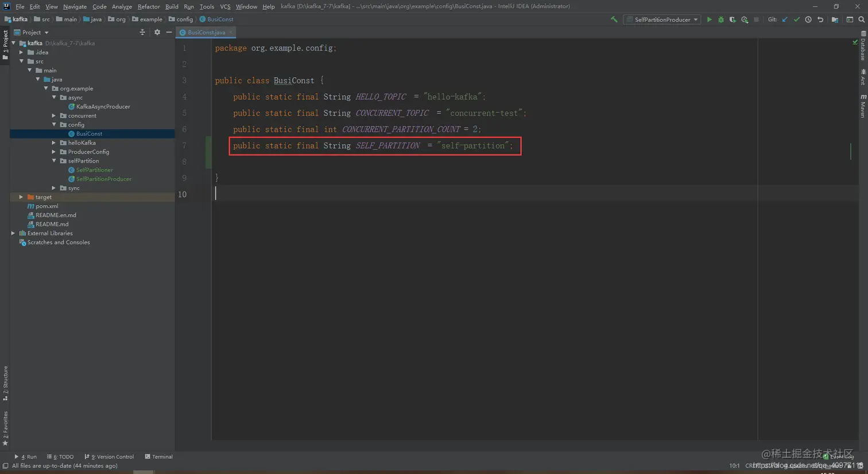Image resolution: width=868 pixels, height=474 pixels.
Task: Open the File menu
Action: [20, 6]
